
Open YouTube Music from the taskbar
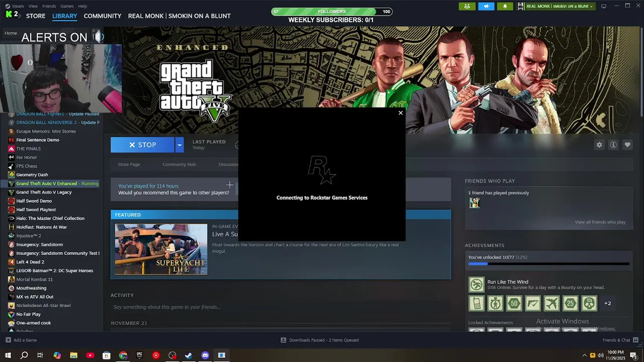coord(156,355)
